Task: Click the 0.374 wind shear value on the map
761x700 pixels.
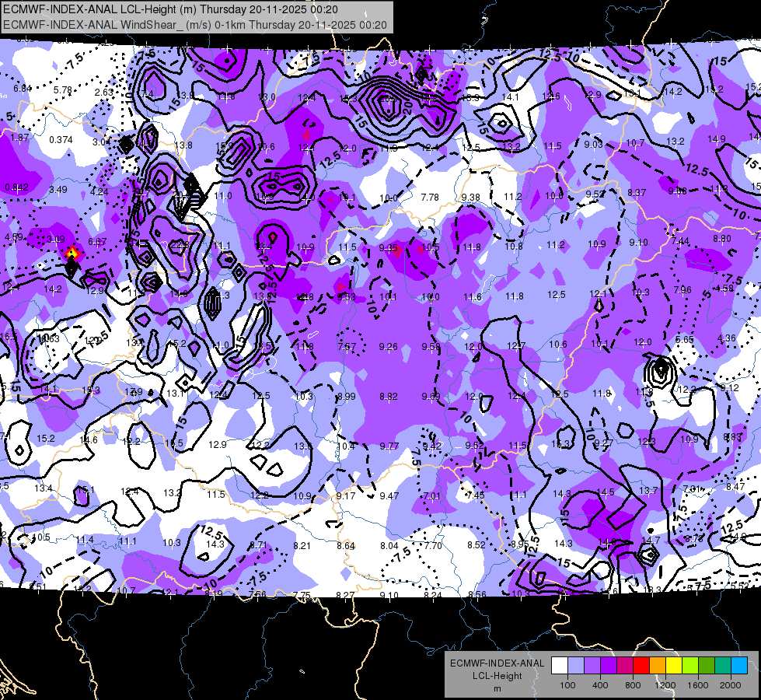Action: coord(61,140)
